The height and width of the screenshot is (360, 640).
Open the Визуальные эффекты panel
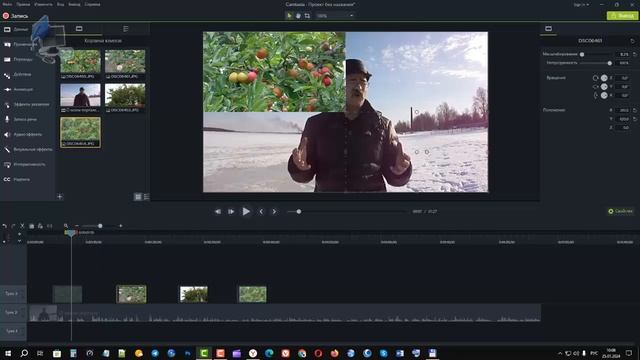coord(28,149)
